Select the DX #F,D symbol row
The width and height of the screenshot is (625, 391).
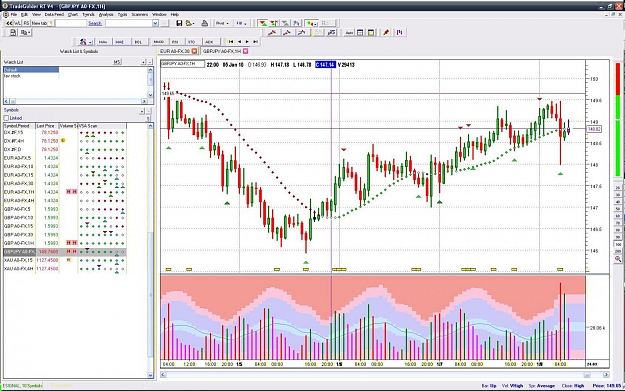(x=65, y=149)
